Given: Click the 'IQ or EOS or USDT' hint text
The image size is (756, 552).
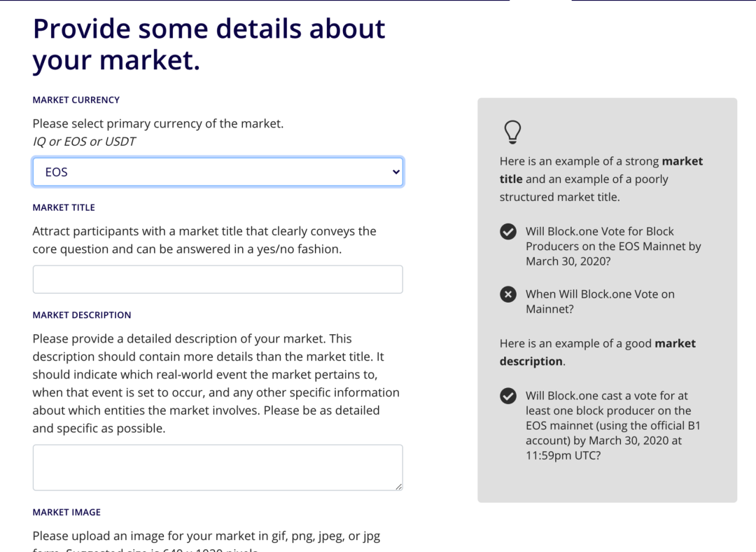Looking at the screenshot, I should click(84, 142).
